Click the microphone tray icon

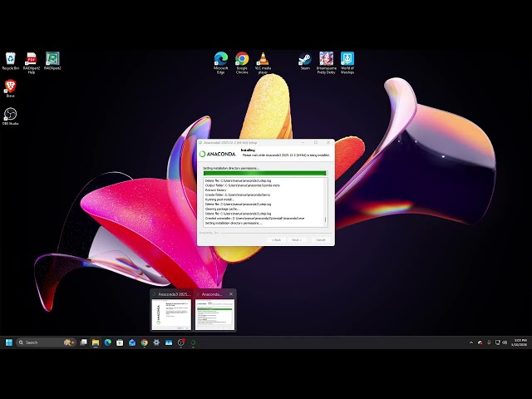click(489, 342)
